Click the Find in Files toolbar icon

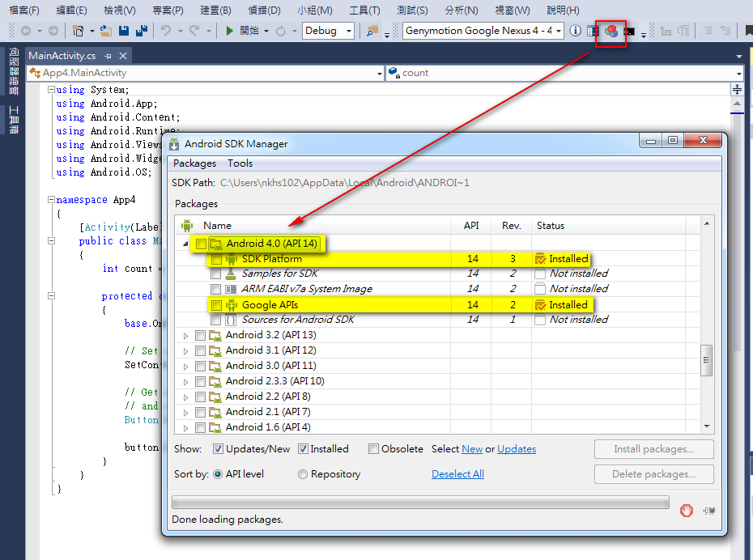pos(372,32)
